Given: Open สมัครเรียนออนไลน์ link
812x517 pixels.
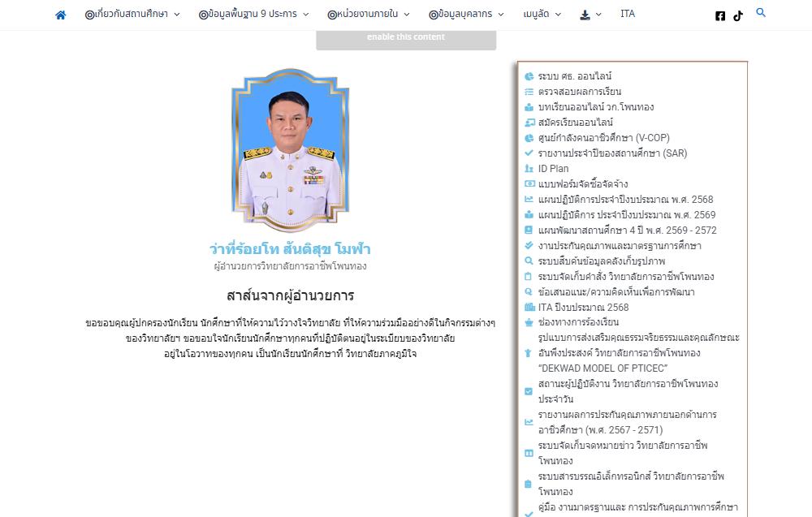Looking at the screenshot, I should click(576, 123).
